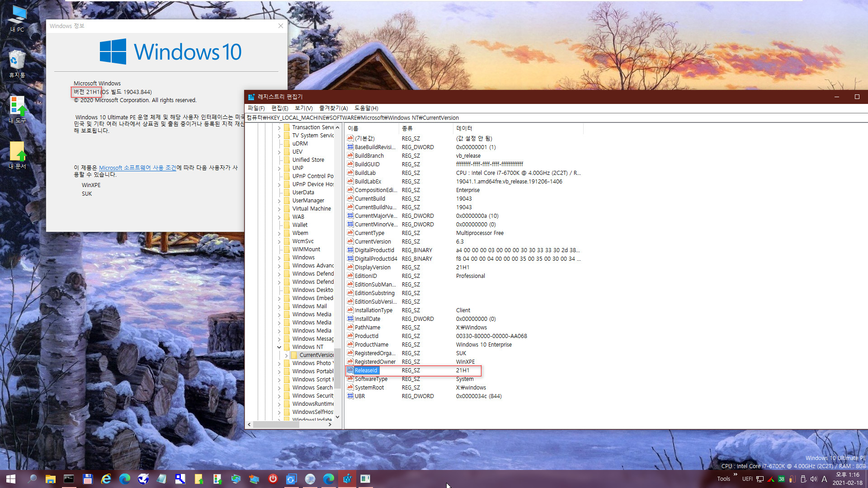This screenshot has height=488, width=868.
Task: Expand the Wbem tree node
Action: point(279,233)
